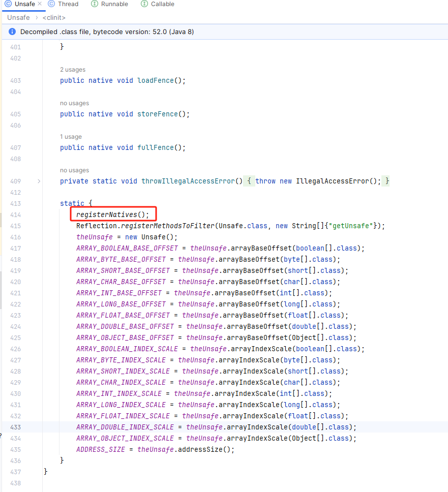Click the "no usages" hint above storeFence
The image size is (448, 492).
point(74,103)
